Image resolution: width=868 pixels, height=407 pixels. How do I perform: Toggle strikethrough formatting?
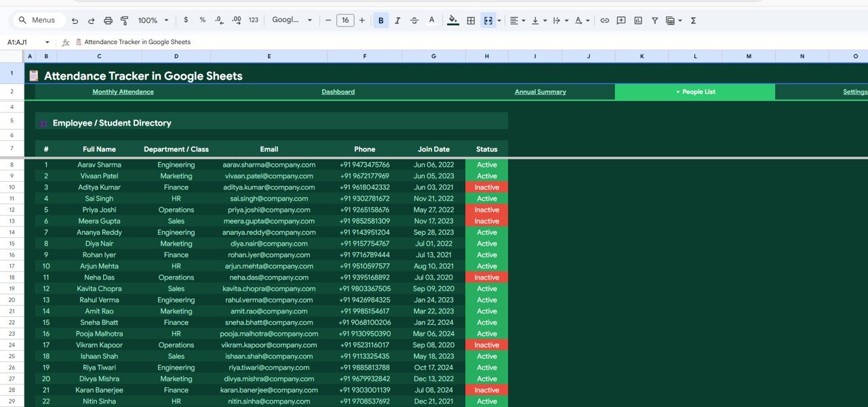click(414, 20)
